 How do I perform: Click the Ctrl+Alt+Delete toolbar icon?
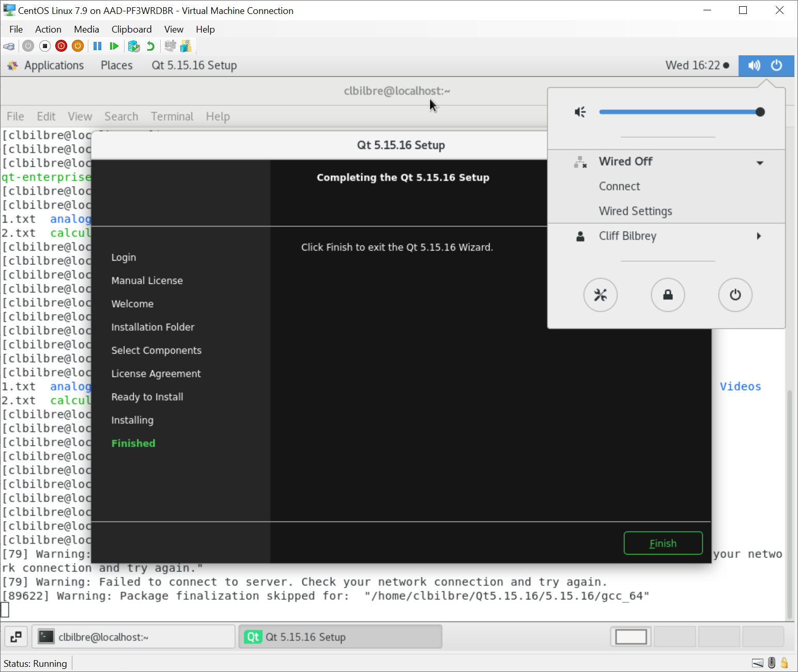pyautogui.click(x=9, y=47)
